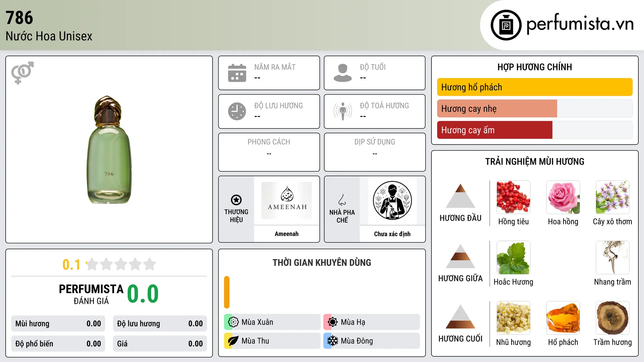
Task: Click the 786 perfume title
Action: 19,18
